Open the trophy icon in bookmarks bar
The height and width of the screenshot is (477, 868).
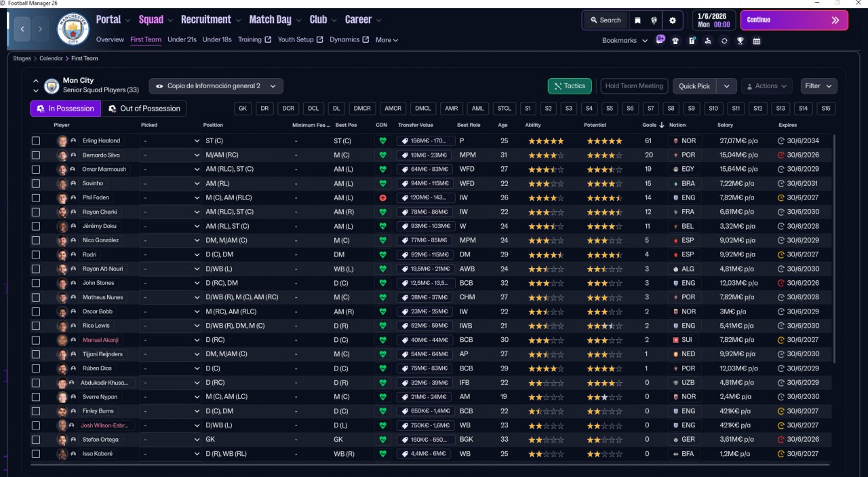click(x=741, y=41)
